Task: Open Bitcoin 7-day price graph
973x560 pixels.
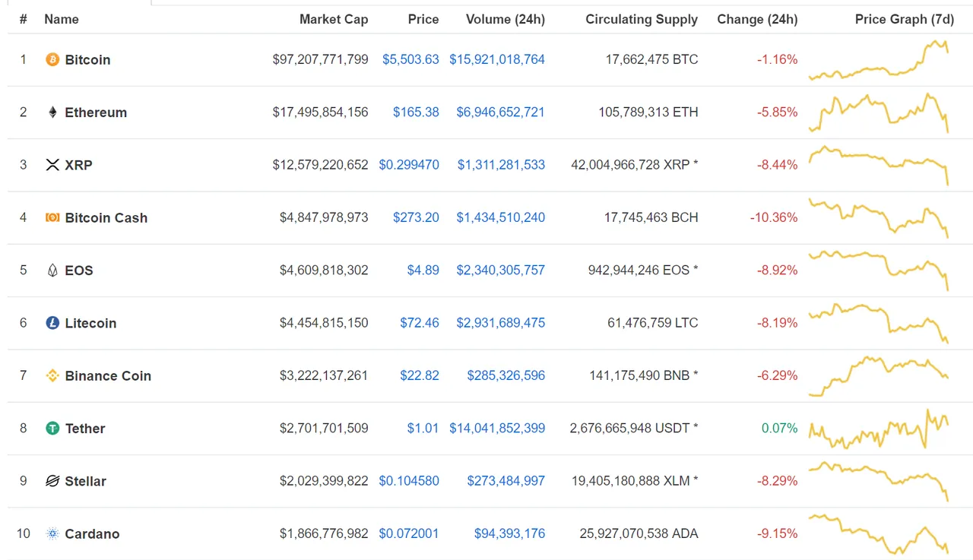Action: tap(879, 60)
